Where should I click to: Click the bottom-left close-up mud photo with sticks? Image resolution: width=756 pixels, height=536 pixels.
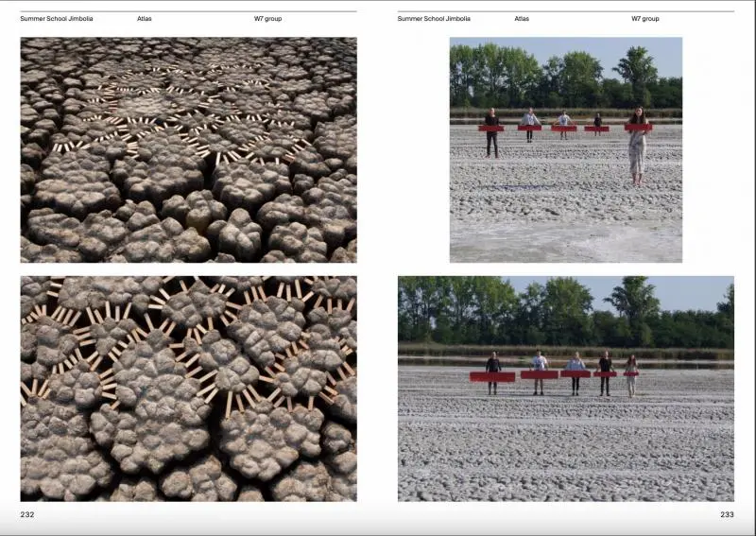pos(188,388)
